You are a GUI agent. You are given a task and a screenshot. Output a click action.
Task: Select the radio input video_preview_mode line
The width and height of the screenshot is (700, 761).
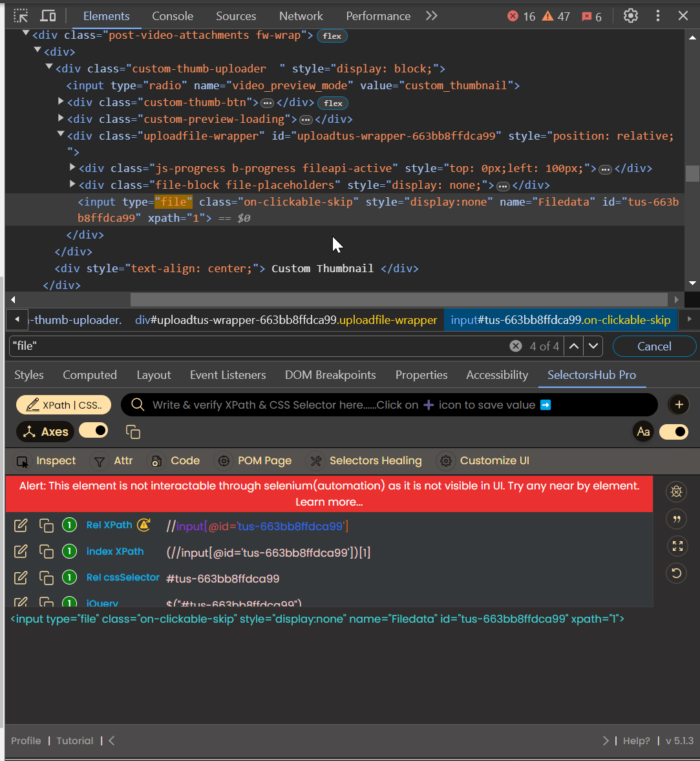point(293,85)
